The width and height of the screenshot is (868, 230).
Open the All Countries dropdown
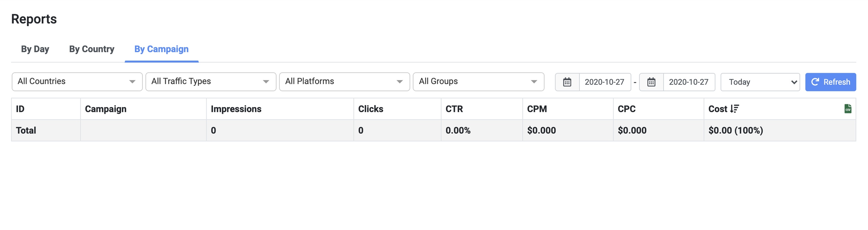pyautogui.click(x=77, y=82)
